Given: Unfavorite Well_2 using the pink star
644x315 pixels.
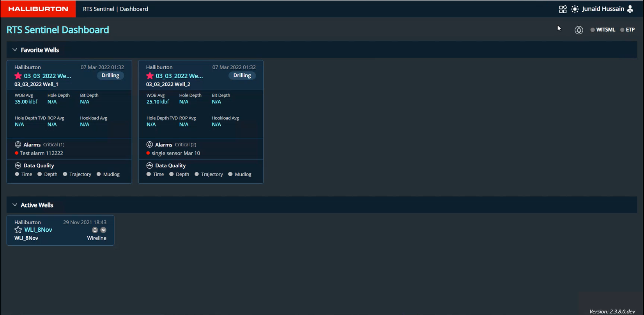Looking at the screenshot, I should point(150,76).
